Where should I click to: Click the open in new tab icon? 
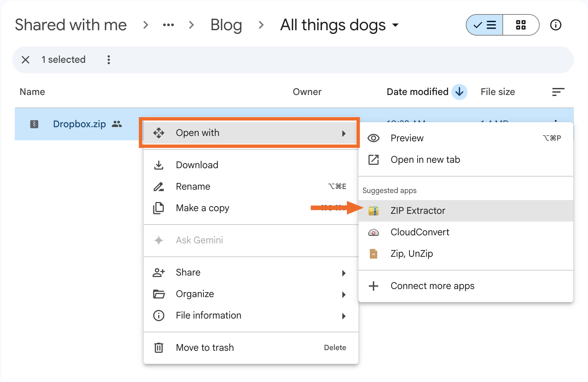pos(374,160)
